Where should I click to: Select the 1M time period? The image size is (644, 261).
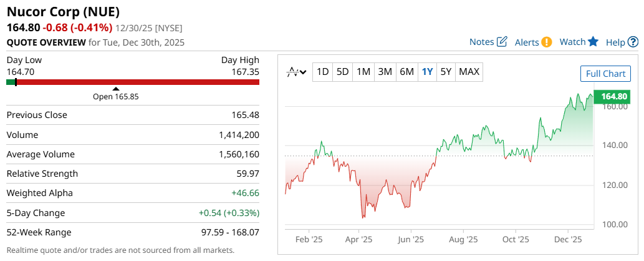pyautogui.click(x=363, y=72)
